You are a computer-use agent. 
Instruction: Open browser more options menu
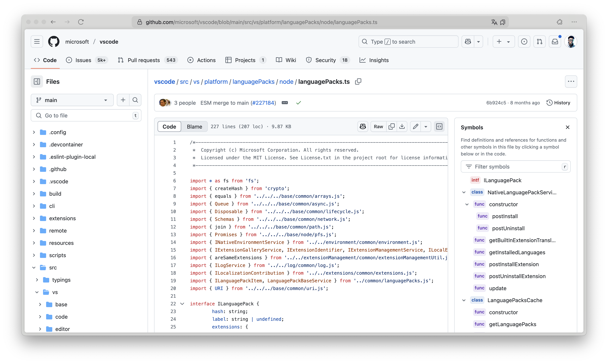574,22
